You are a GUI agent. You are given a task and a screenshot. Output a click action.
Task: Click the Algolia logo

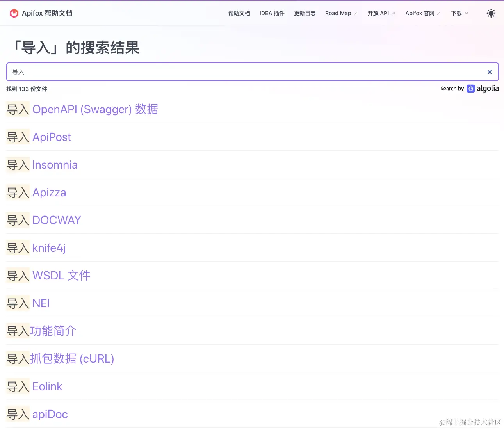(483, 89)
